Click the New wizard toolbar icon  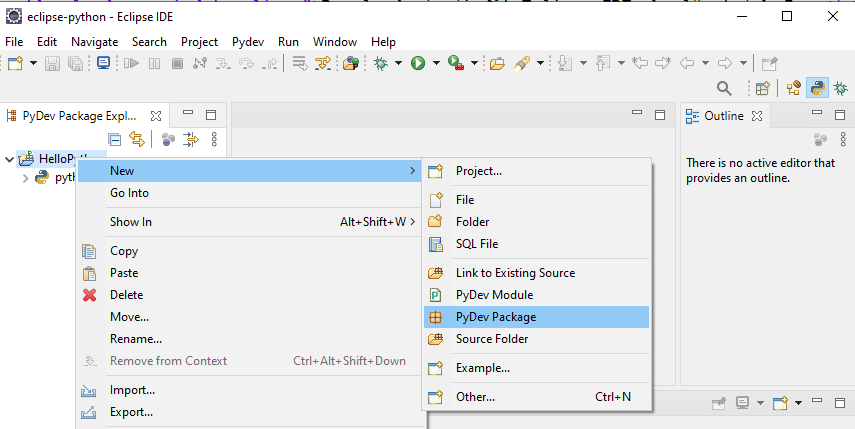pyautogui.click(x=15, y=63)
